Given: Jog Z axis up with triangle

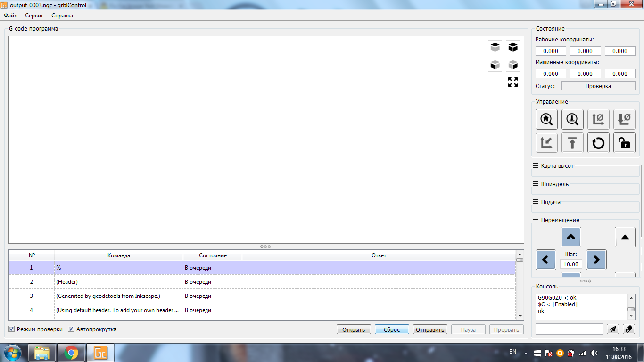Looking at the screenshot, I should point(625,237).
